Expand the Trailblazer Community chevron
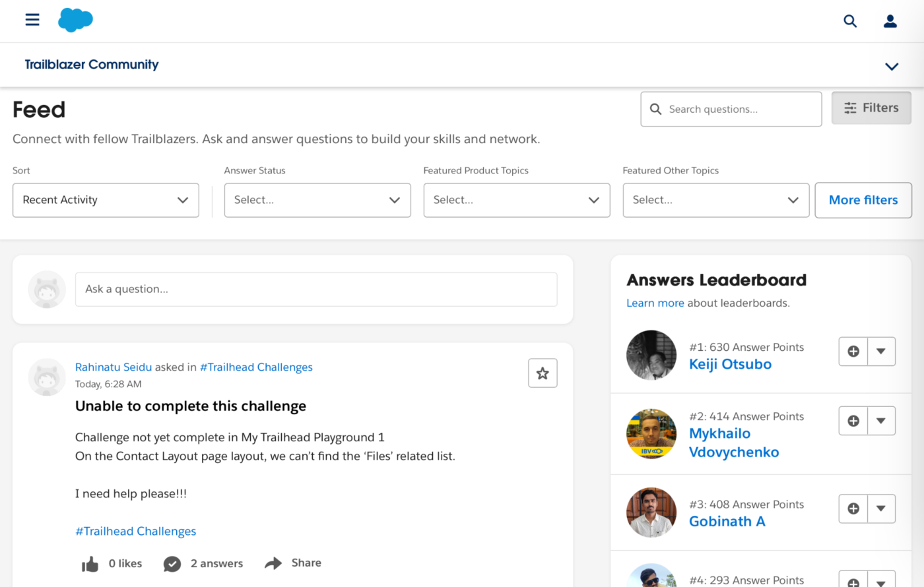Screen dimensions: 924x587 [892, 66]
